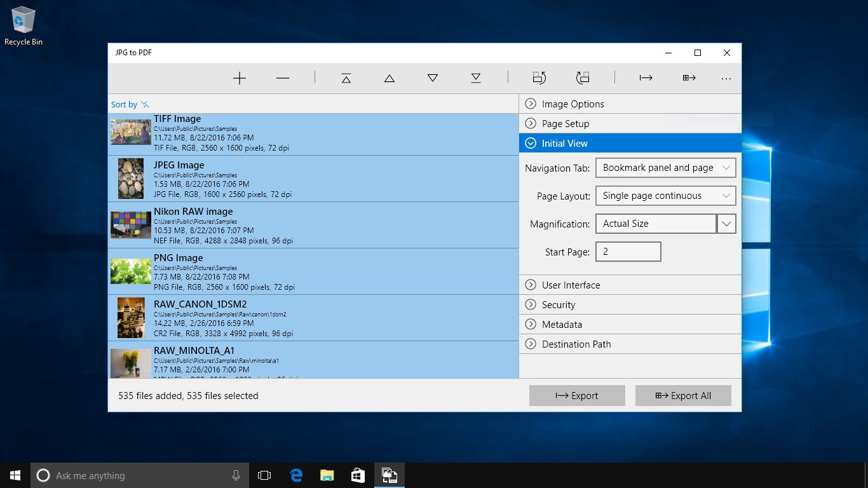Click the export arrow icon in toolbar
868x488 pixels.
tap(646, 78)
